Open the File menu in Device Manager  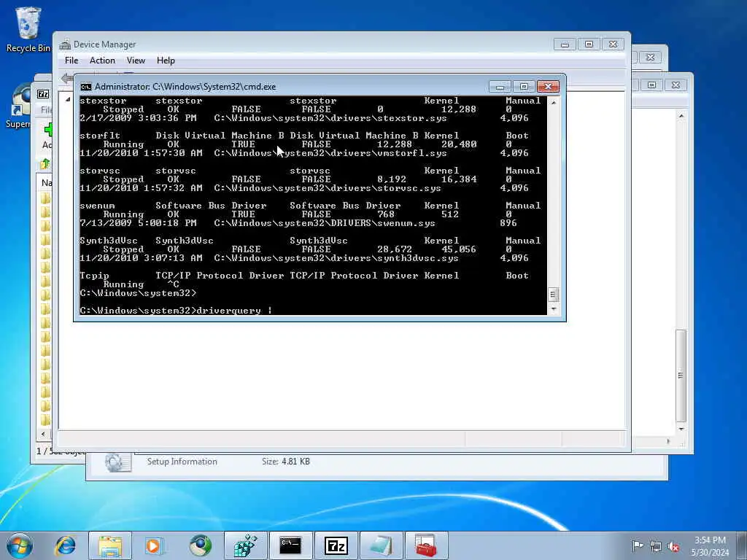[71, 61]
